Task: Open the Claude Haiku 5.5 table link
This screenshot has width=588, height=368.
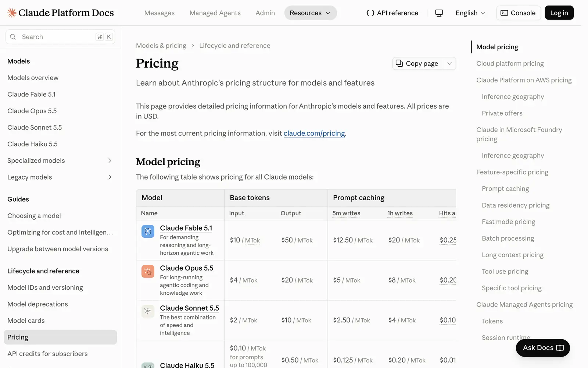Action: pos(187,365)
